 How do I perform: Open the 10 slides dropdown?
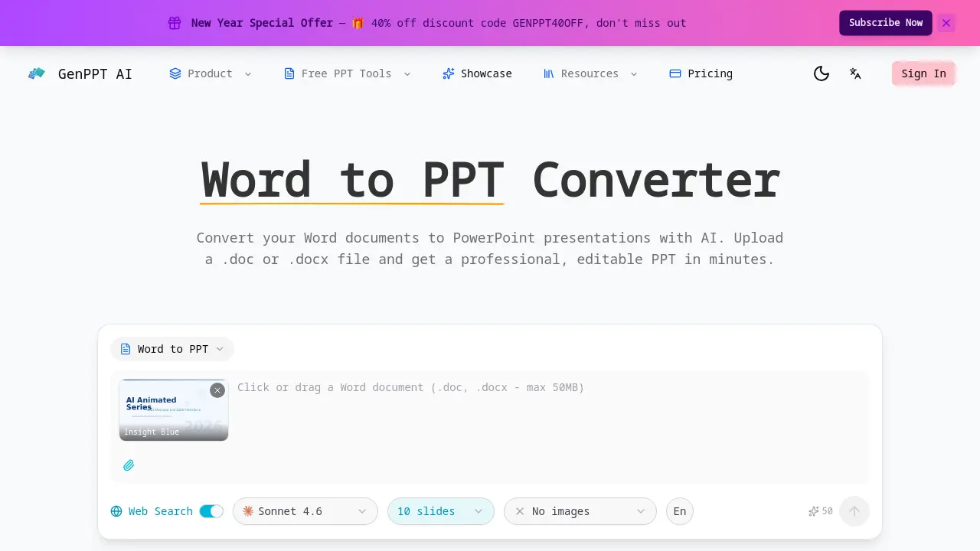pyautogui.click(x=441, y=511)
